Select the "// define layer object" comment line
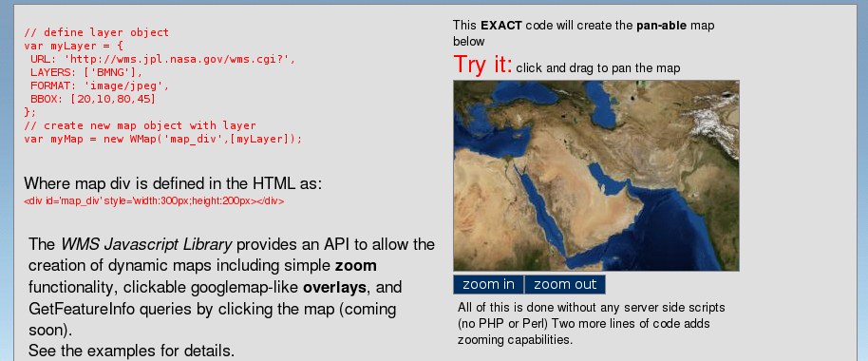This screenshot has width=868, height=361. (96, 32)
